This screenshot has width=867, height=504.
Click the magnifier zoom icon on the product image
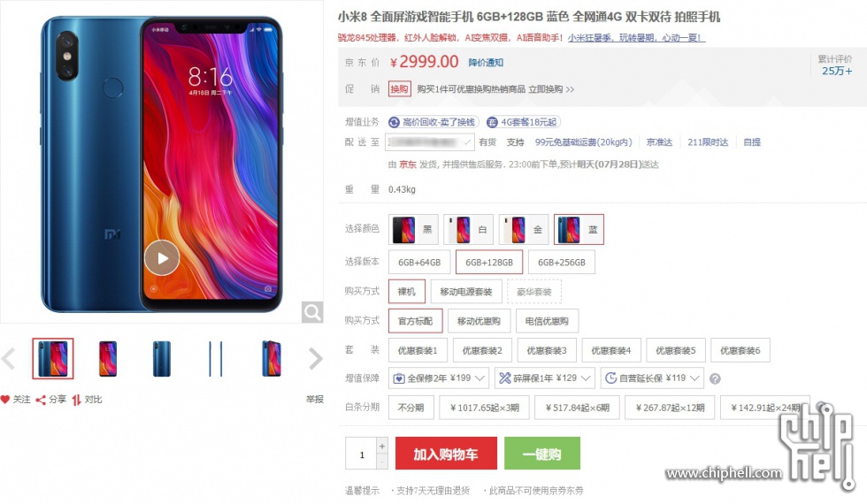click(x=312, y=312)
